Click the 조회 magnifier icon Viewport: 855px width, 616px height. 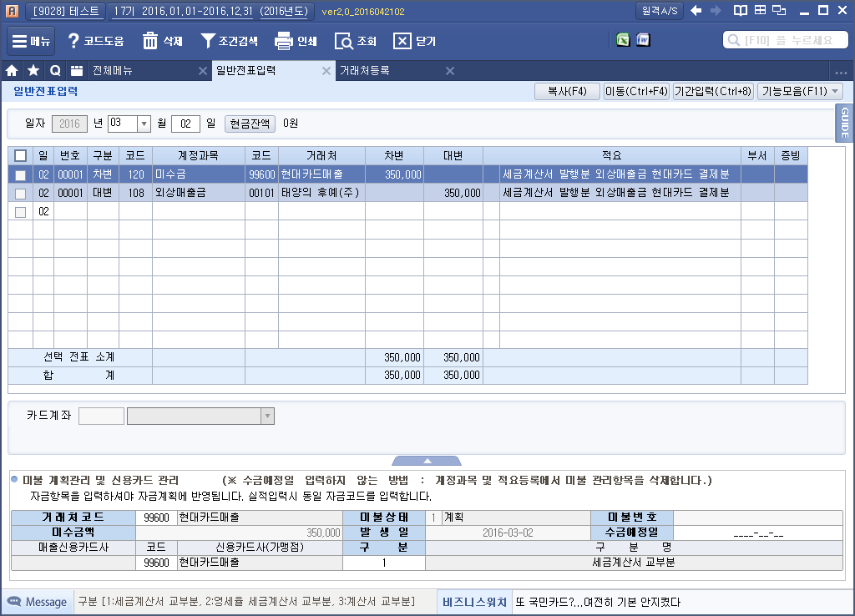(x=344, y=42)
